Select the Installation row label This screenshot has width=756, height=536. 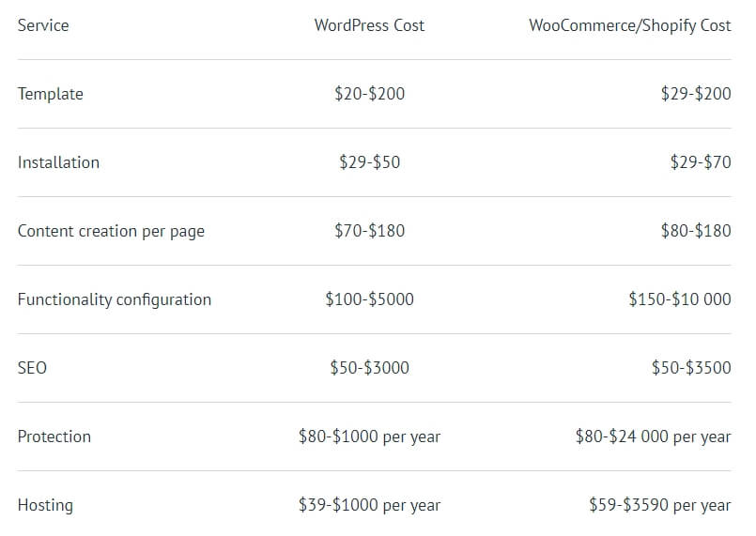tap(58, 162)
